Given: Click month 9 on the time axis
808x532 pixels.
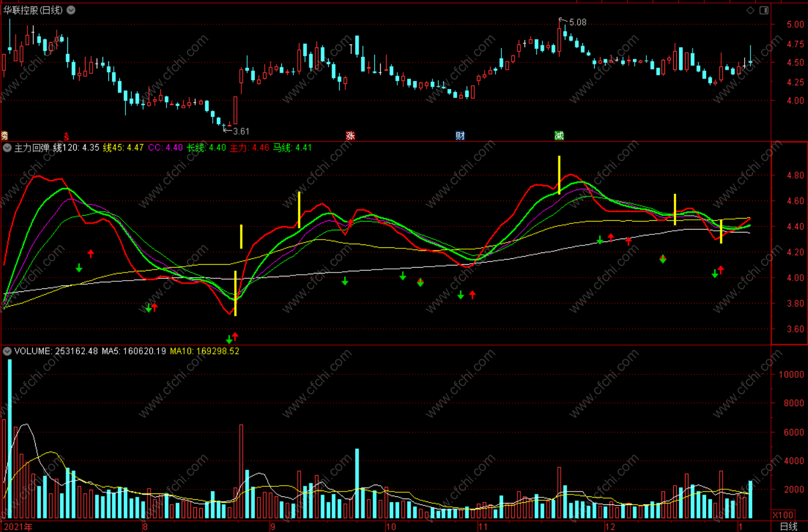Looking at the screenshot, I should pyautogui.click(x=272, y=526).
